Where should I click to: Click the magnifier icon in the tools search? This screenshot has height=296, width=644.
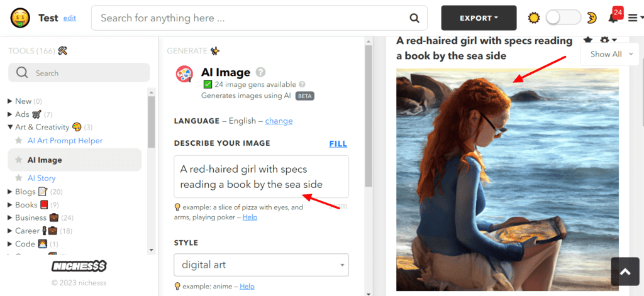click(22, 73)
